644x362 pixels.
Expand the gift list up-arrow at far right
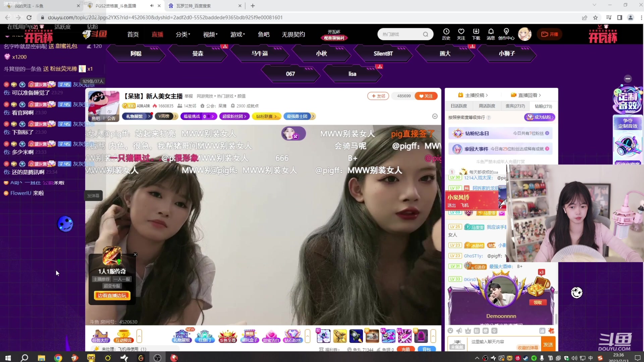[x=433, y=336]
